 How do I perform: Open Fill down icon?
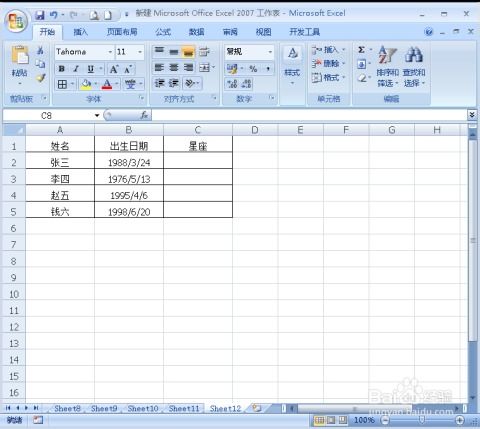tap(361, 64)
